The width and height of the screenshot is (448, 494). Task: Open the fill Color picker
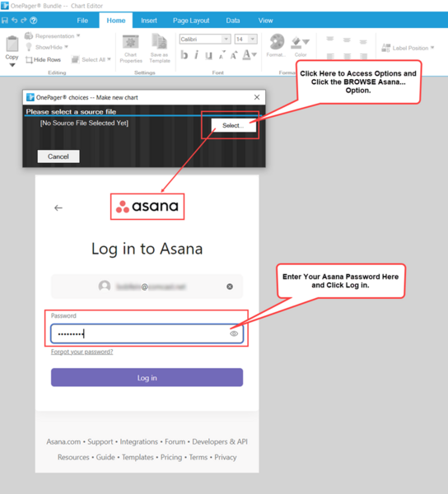(x=301, y=47)
